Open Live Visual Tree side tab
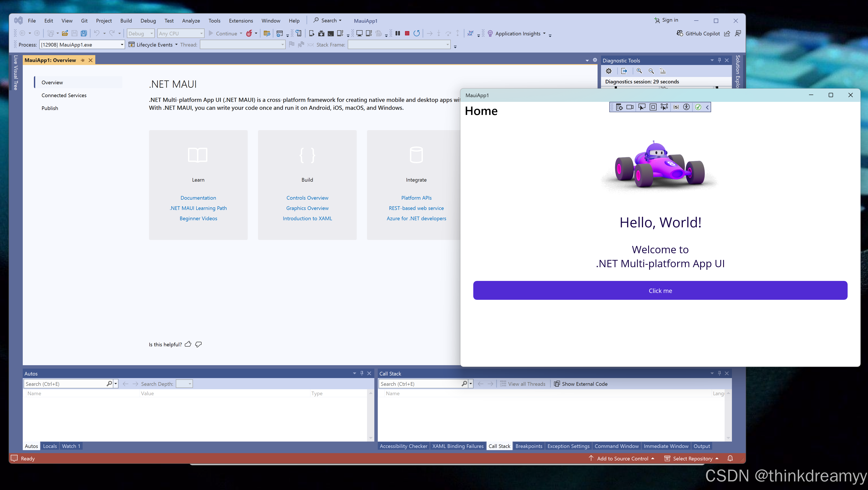The width and height of the screenshot is (868, 490). pyautogui.click(x=15, y=73)
